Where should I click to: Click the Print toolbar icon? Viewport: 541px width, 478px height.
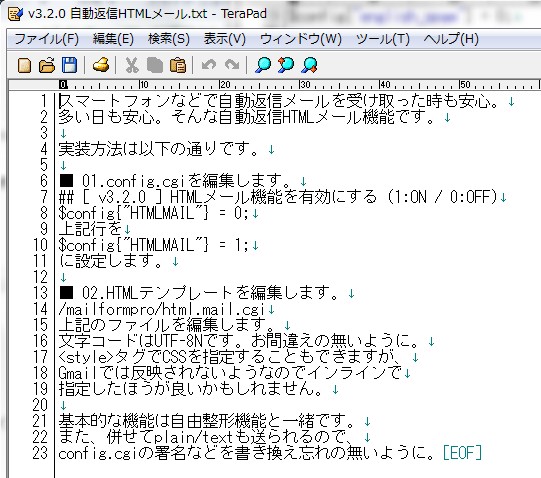[101, 65]
